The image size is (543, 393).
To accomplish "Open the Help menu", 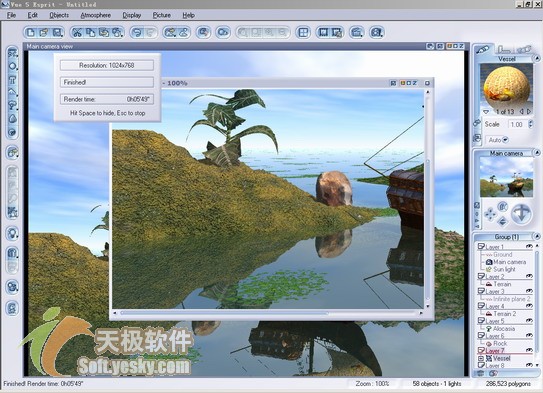I will 188,15.
